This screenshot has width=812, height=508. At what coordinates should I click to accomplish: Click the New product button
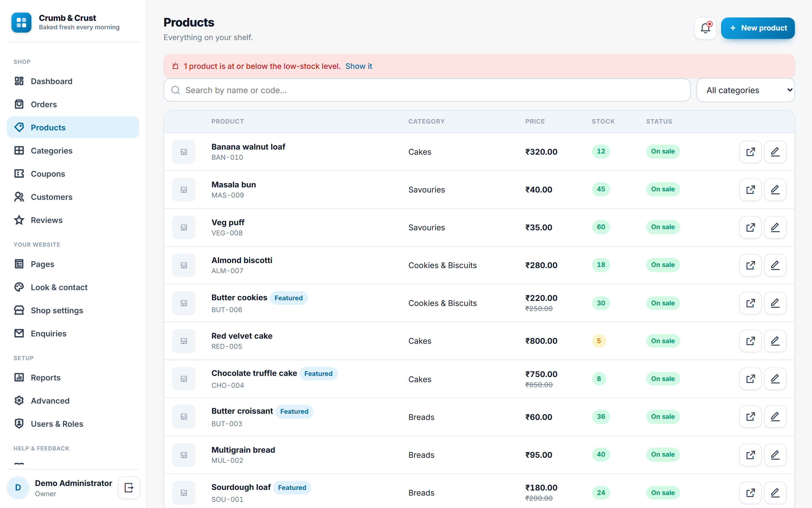[758, 28]
